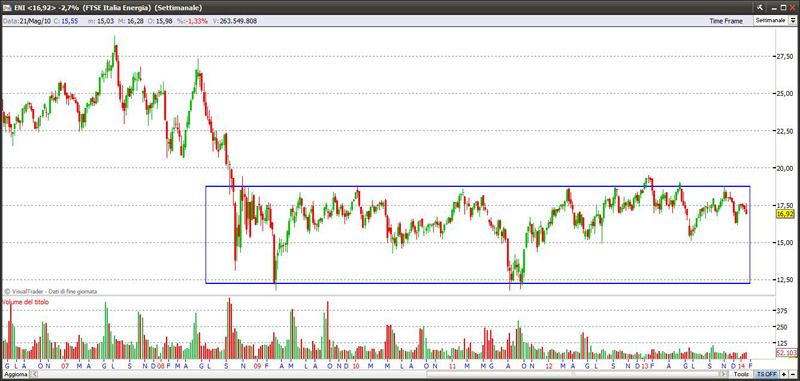
Task: Click the V: 263.549.808 volume readout
Action: point(235,21)
